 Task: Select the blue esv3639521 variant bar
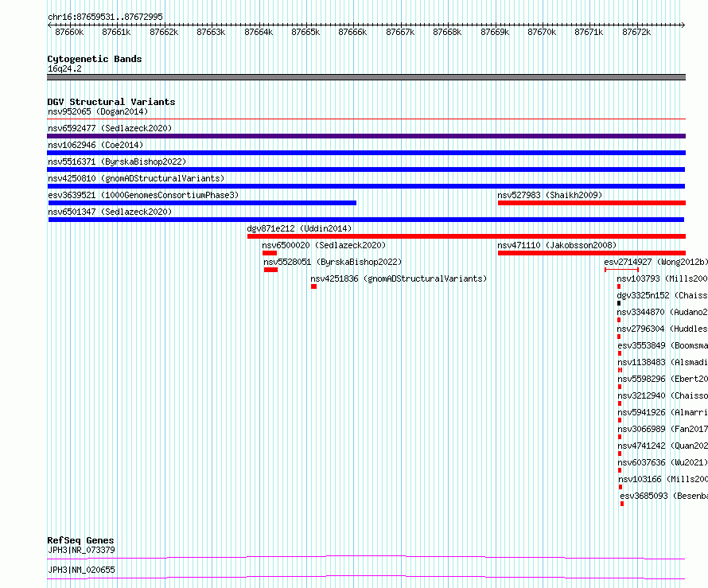(202, 203)
